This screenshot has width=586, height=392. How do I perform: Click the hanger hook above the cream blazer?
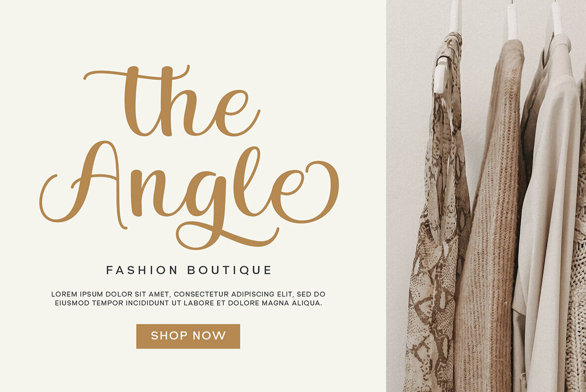click(557, 17)
